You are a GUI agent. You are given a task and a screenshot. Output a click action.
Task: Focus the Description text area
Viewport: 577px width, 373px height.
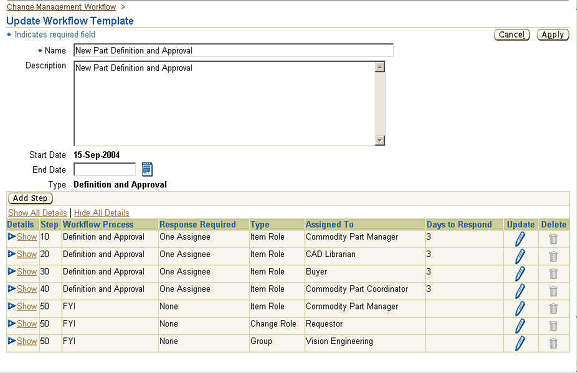(x=224, y=103)
